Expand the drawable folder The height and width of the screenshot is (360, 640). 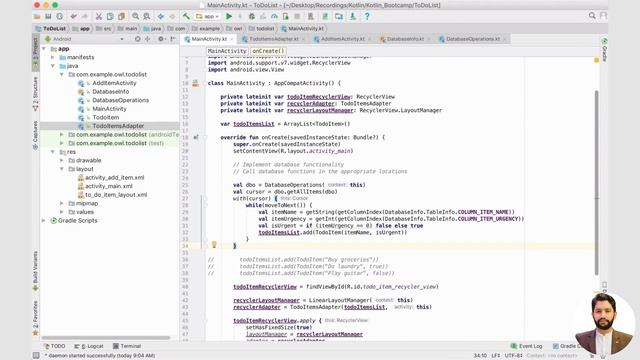62,160
